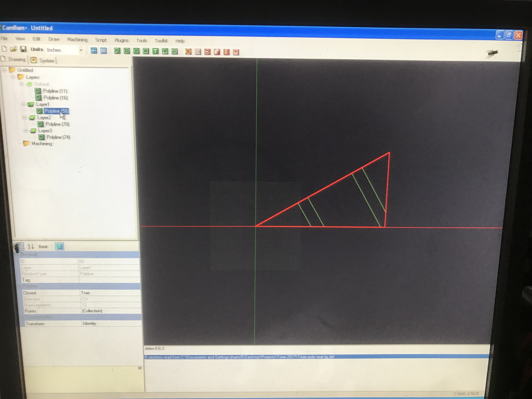
Task: Select the Polyline drawing tool
Action: point(117,51)
